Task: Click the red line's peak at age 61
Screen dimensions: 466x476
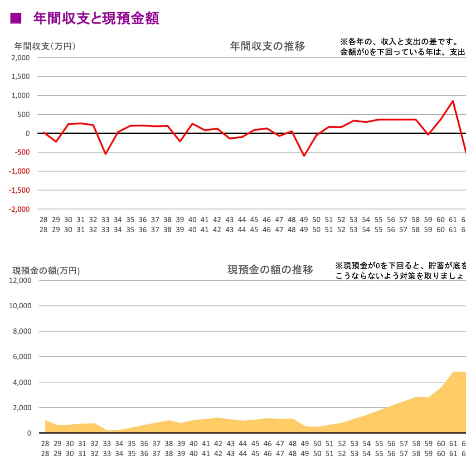Action: 453,101
